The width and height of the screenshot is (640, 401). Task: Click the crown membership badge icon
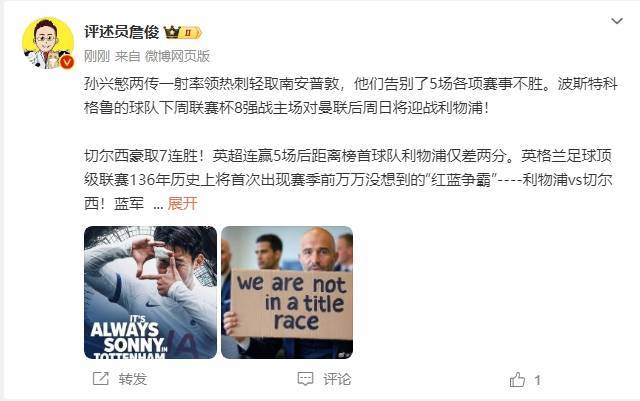tap(172, 32)
